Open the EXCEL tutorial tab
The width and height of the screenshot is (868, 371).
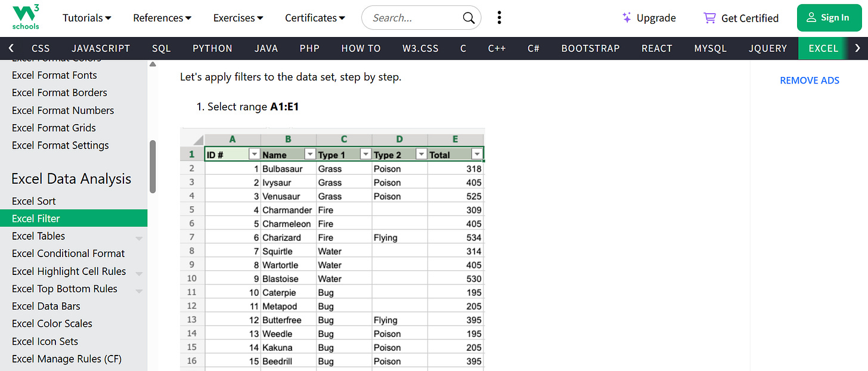point(823,48)
